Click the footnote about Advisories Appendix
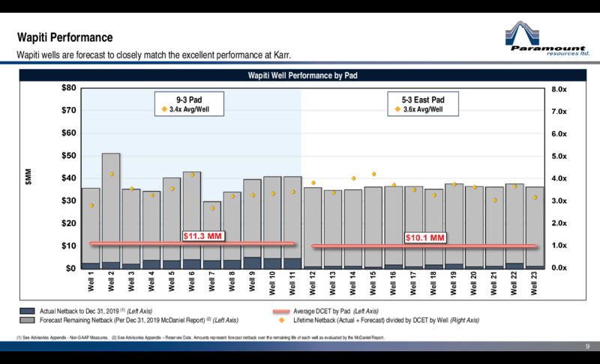This screenshot has height=364, width=600. point(200,338)
